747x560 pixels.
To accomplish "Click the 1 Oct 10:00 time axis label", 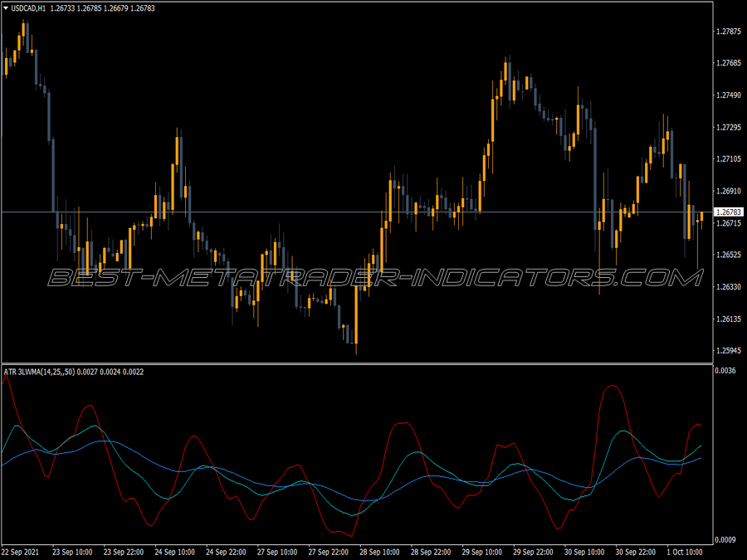I will (x=685, y=552).
